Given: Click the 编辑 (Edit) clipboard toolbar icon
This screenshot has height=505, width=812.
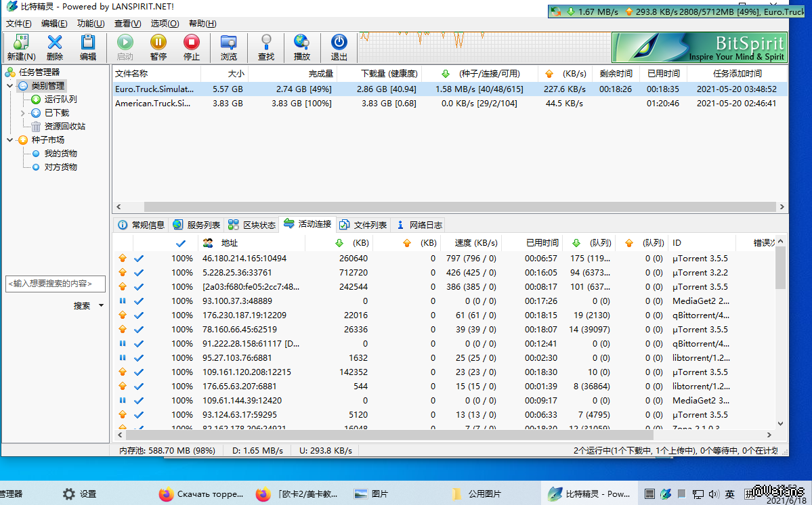Looking at the screenshot, I should 88,43.
